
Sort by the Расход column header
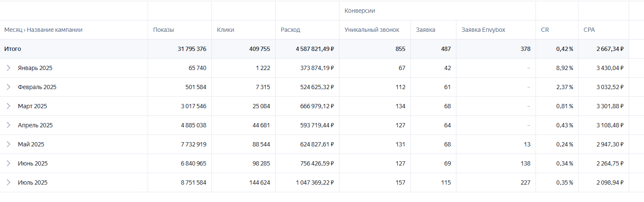[290, 30]
